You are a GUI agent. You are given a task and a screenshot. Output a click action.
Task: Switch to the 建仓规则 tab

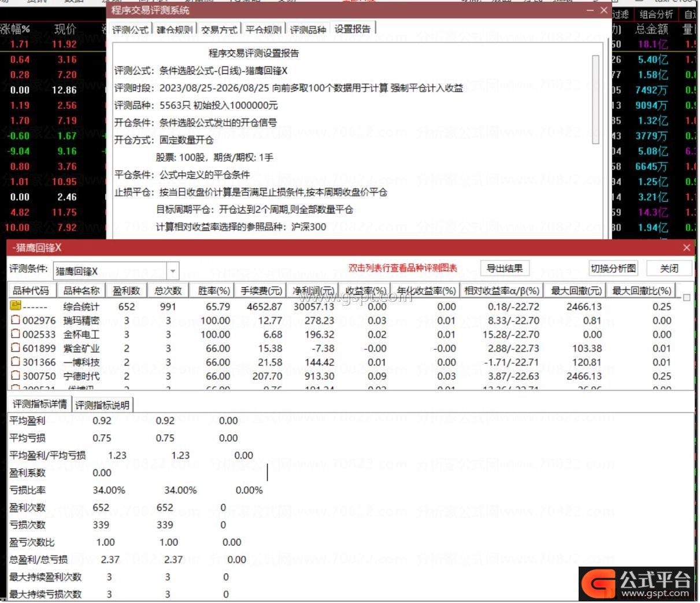point(175,29)
